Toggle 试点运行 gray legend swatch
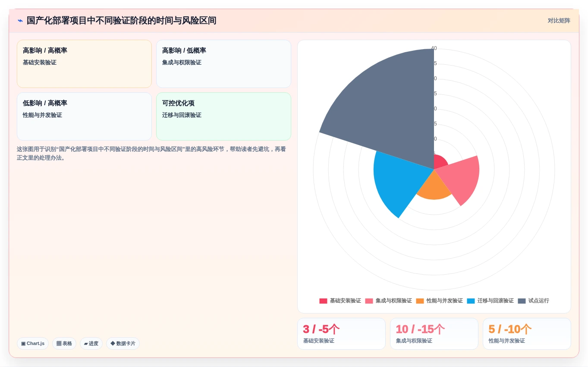The image size is (588, 367). click(x=522, y=301)
